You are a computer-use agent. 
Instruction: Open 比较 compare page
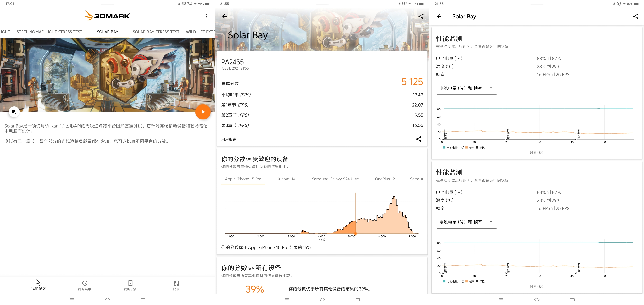[176, 285]
